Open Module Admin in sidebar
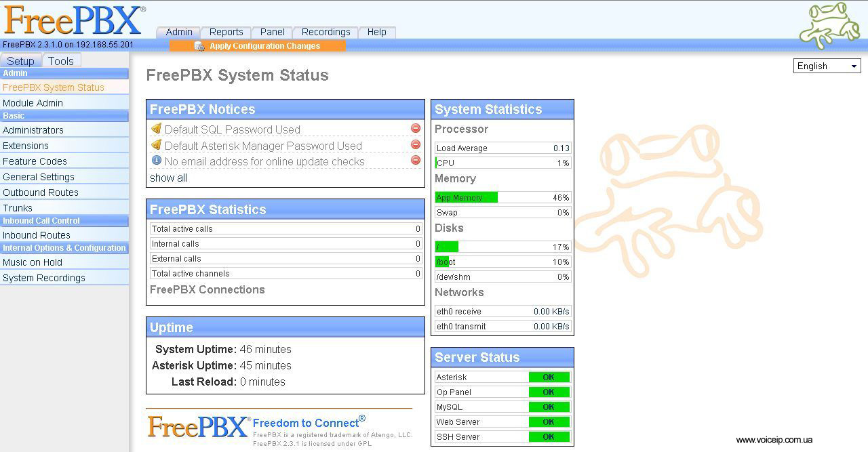 (x=64, y=103)
